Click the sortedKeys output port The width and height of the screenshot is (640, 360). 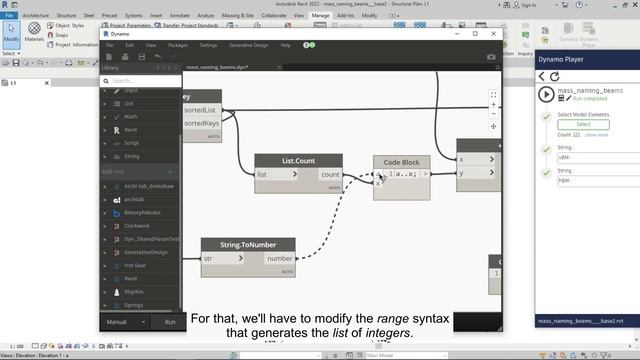tap(202, 123)
